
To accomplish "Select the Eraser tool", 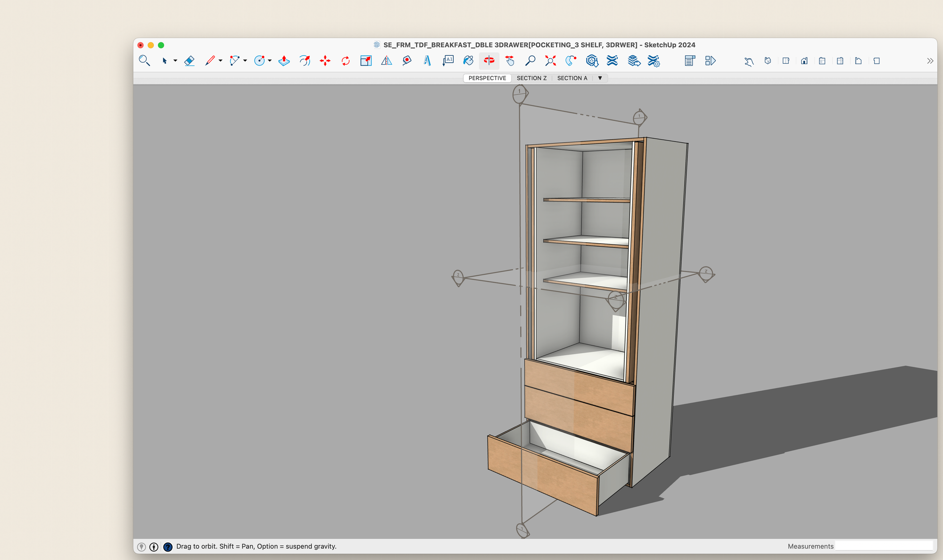I will coord(190,61).
